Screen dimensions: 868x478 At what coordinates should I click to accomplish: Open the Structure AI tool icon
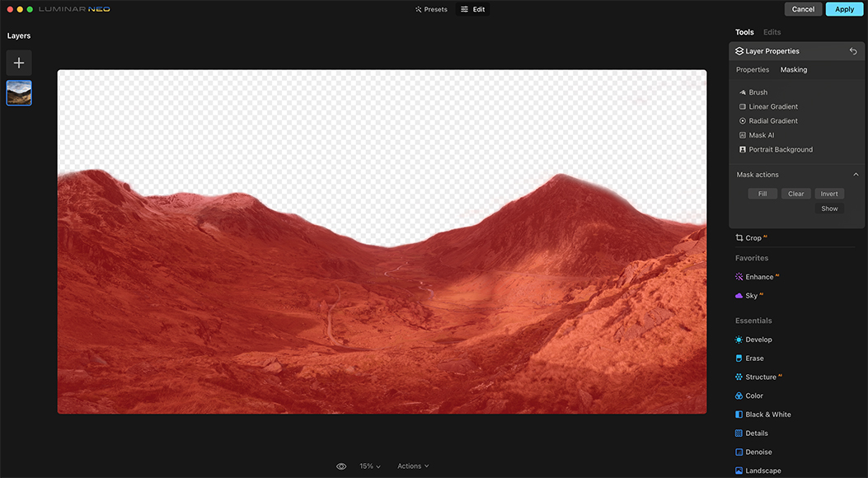(739, 377)
